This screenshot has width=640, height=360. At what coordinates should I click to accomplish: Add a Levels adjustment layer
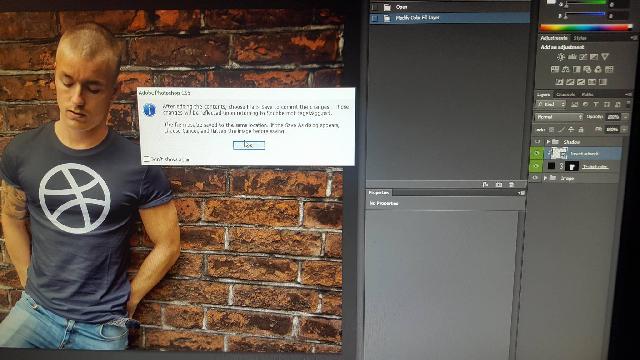572,57
